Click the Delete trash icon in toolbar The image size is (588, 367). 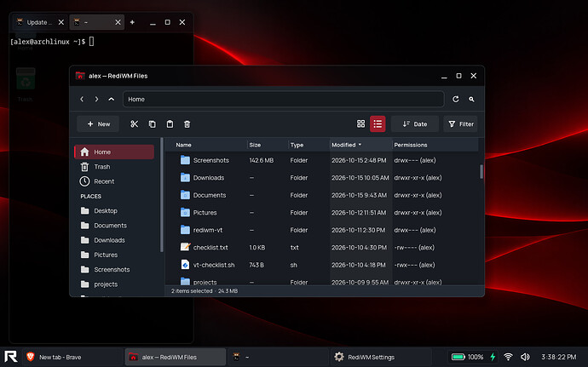click(x=187, y=124)
